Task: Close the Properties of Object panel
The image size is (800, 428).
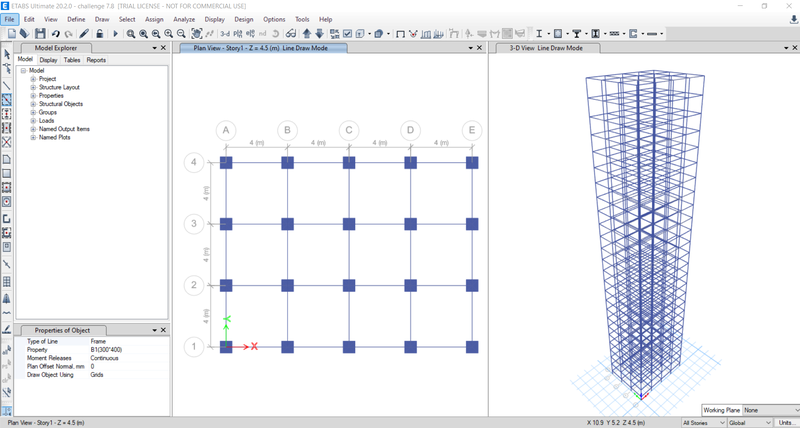Action: 163,330
